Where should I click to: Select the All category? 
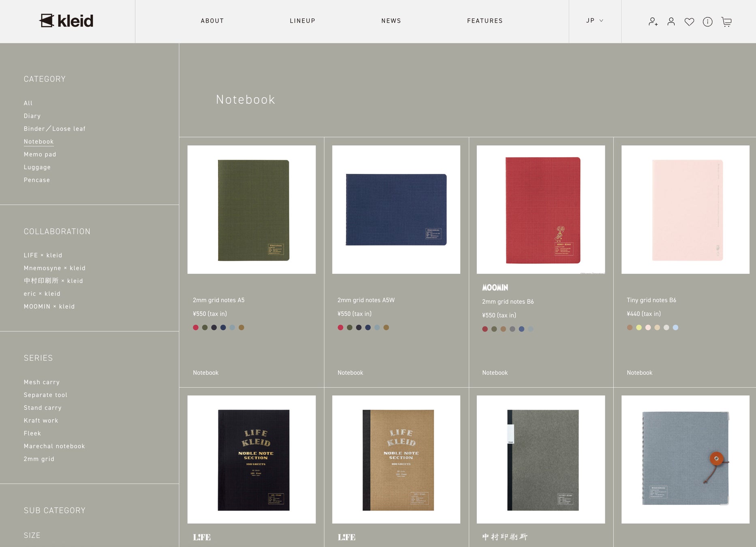point(28,103)
